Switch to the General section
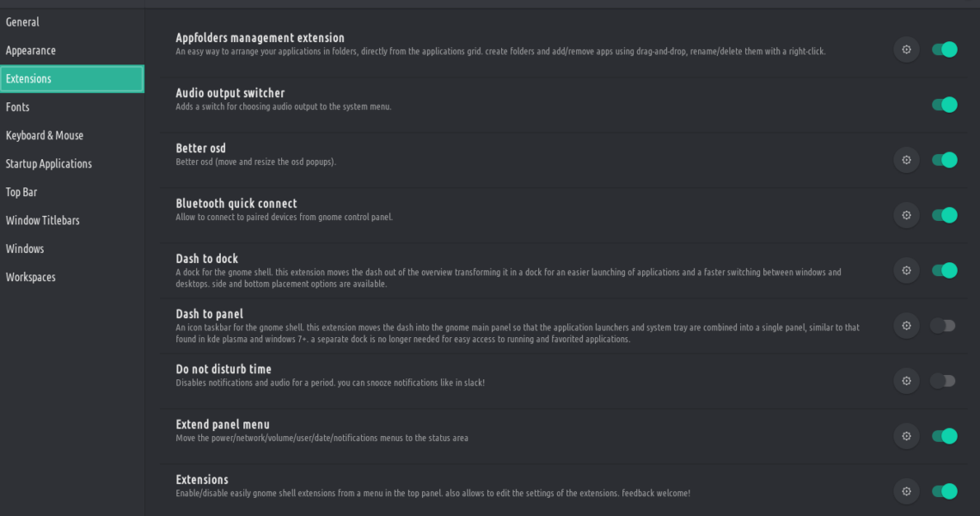 tap(22, 22)
